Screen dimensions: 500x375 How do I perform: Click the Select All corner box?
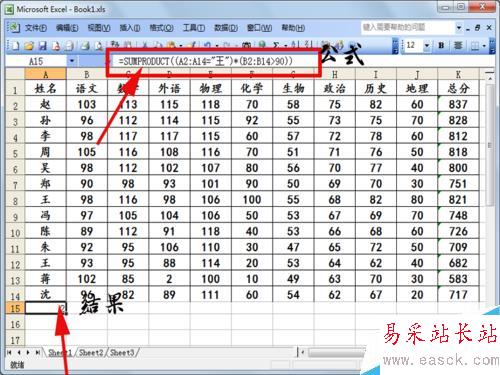click(15, 74)
